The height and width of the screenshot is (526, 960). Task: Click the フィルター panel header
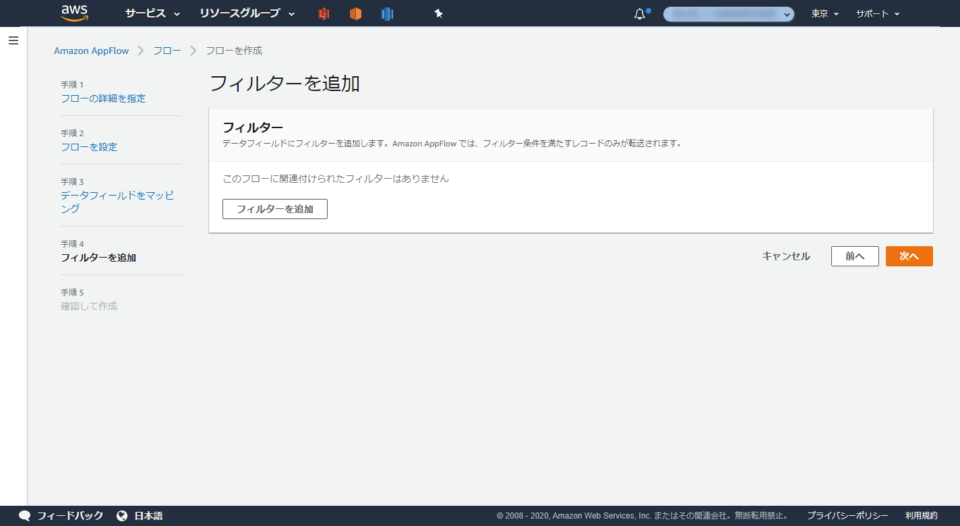click(252, 127)
